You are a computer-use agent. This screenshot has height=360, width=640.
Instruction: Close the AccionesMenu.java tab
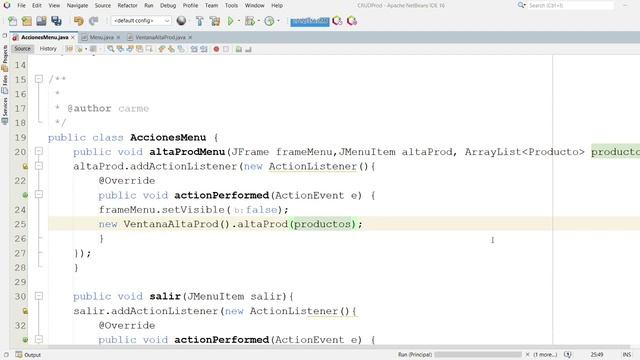coord(73,37)
